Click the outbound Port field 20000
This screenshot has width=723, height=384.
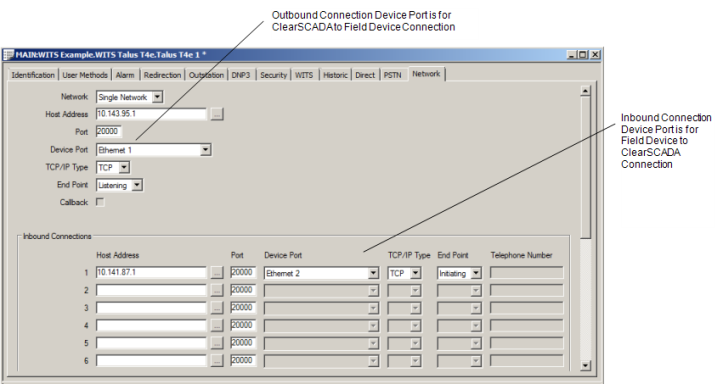[x=108, y=131]
